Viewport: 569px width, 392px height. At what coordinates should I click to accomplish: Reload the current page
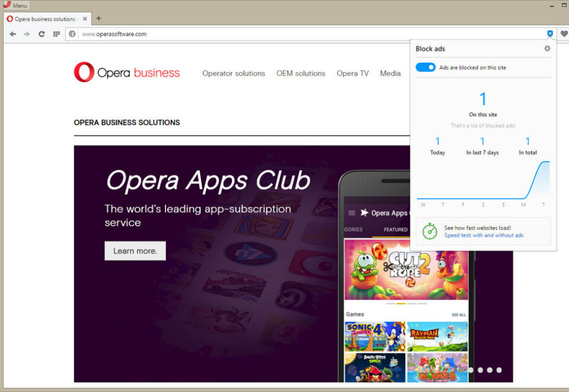click(41, 34)
